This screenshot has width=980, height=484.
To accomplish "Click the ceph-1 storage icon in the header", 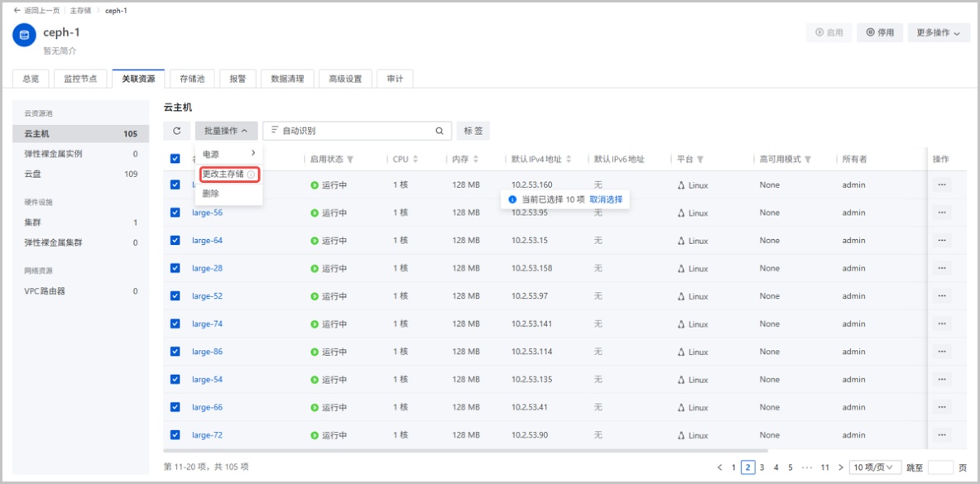I will [x=23, y=36].
